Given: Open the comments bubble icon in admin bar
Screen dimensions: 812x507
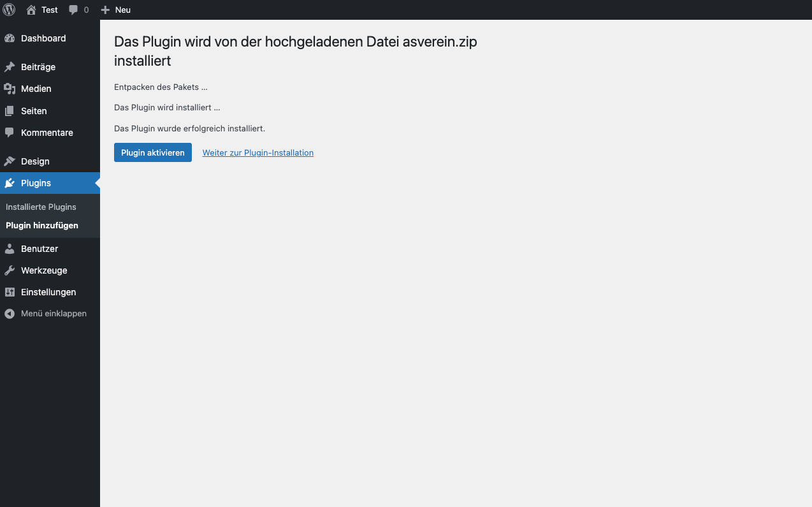Looking at the screenshot, I should click(x=74, y=10).
